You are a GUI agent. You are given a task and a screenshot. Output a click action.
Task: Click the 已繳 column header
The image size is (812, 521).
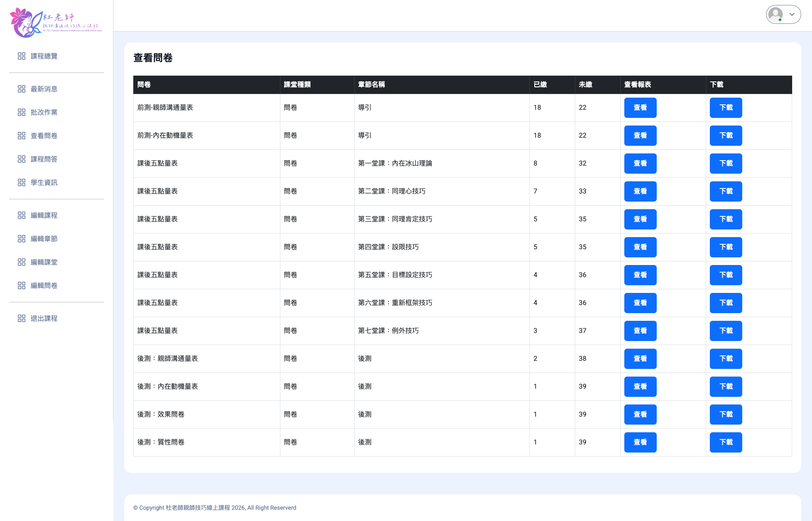540,85
